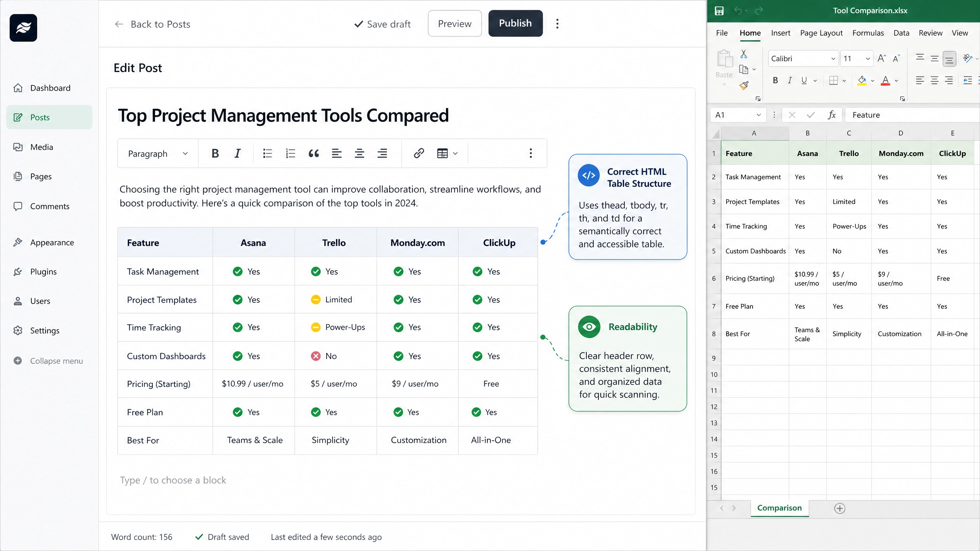Open the Data ribbon tab
The width and height of the screenshot is (980, 551).
pyautogui.click(x=901, y=33)
